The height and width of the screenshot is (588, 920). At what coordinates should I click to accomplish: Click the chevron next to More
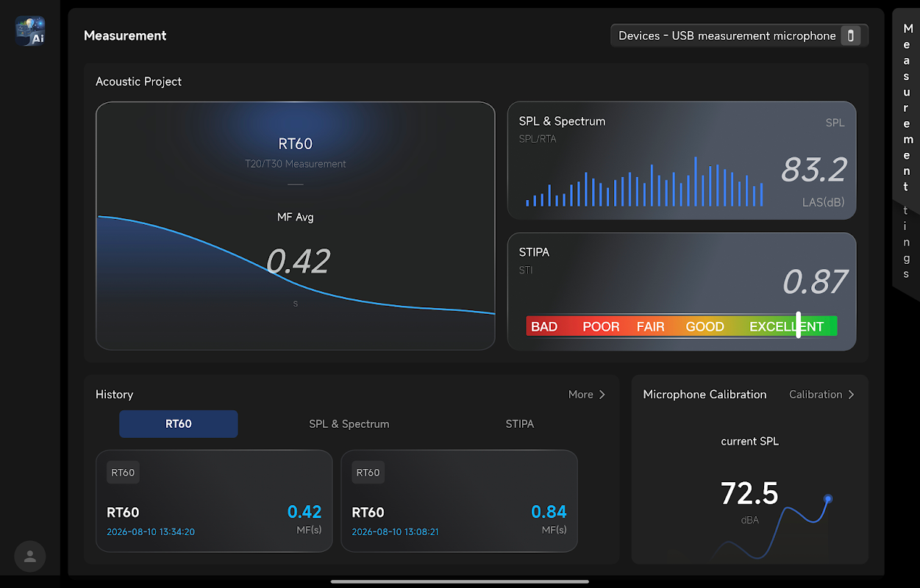click(x=602, y=395)
